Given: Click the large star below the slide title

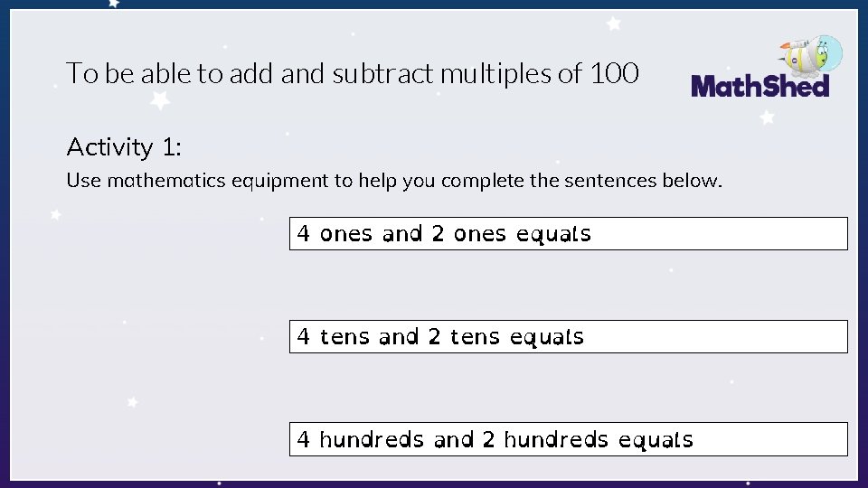Looking at the screenshot, I should tap(160, 100).
